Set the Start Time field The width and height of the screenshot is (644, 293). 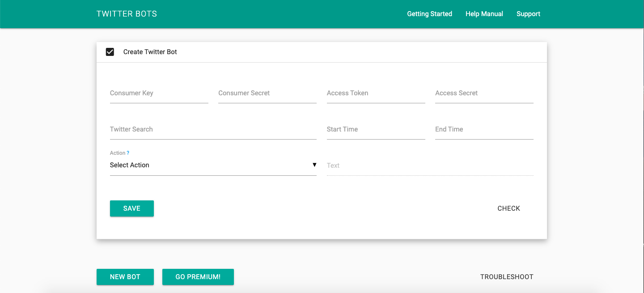(376, 130)
